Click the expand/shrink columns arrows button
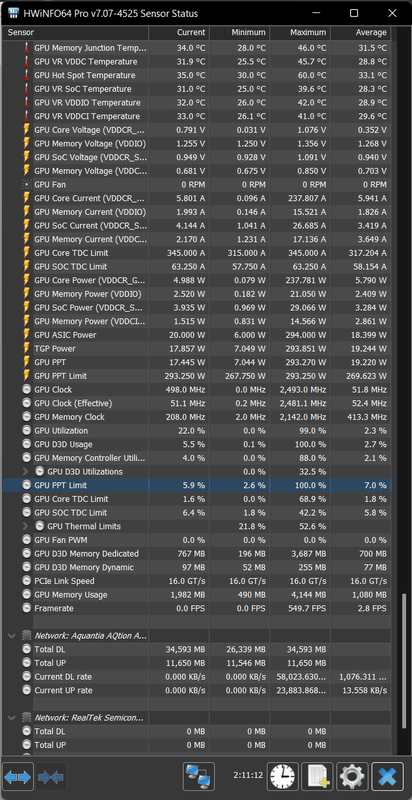 click(18, 777)
